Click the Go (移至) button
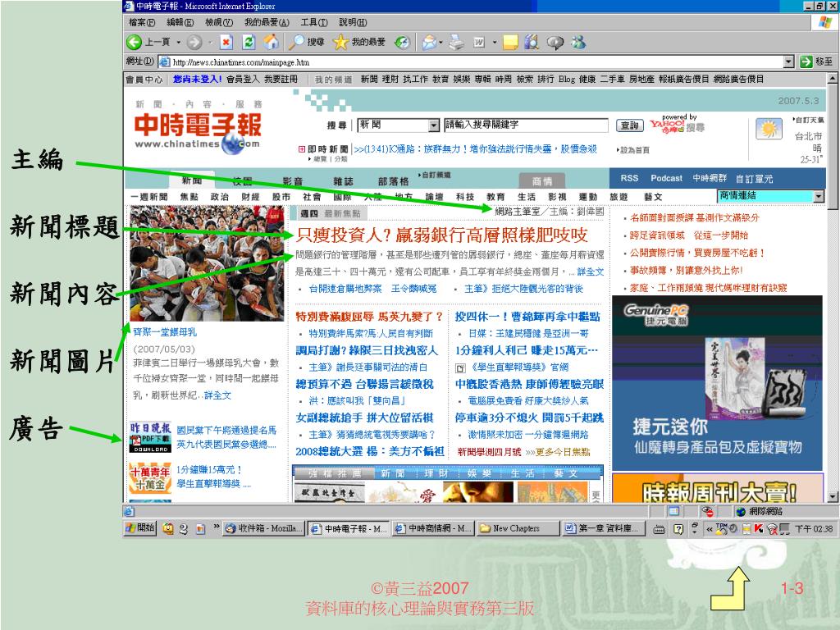Screen dimensions: 840x630 (x=816, y=62)
